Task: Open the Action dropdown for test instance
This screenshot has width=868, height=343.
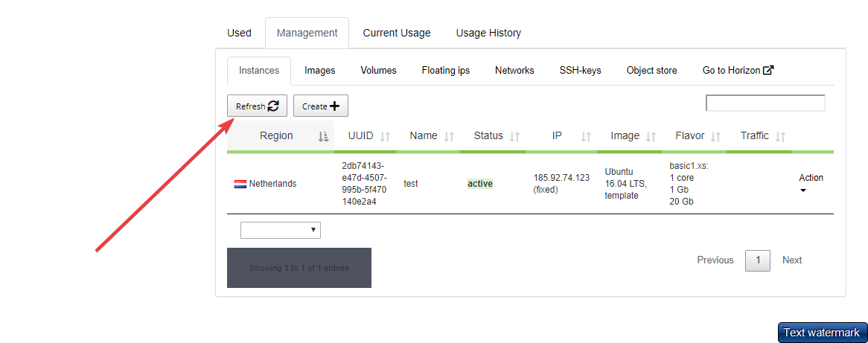Action: (x=810, y=183)
